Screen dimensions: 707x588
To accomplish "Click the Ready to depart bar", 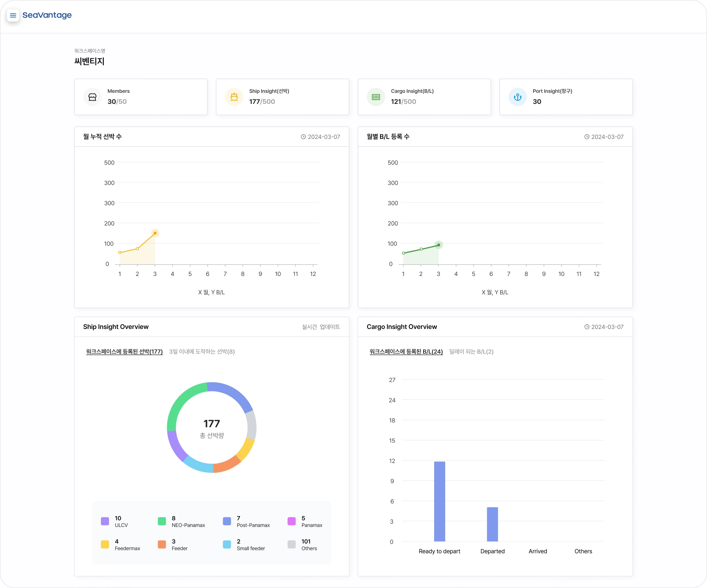I will pos(440,501).
